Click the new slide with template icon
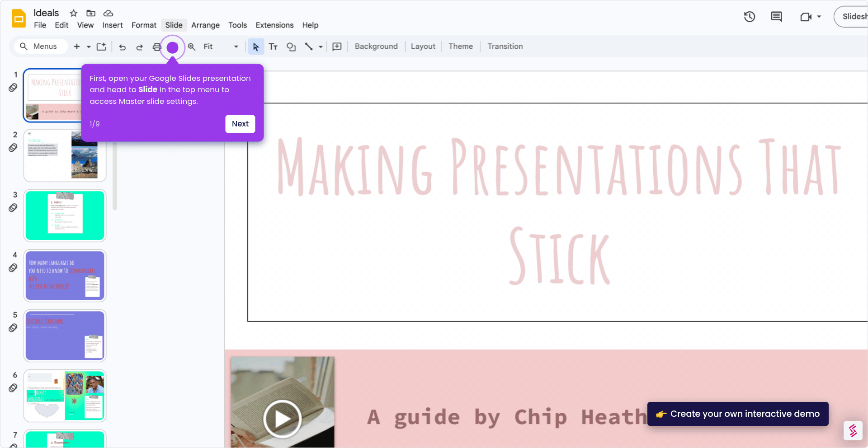 tap(101, 47)
